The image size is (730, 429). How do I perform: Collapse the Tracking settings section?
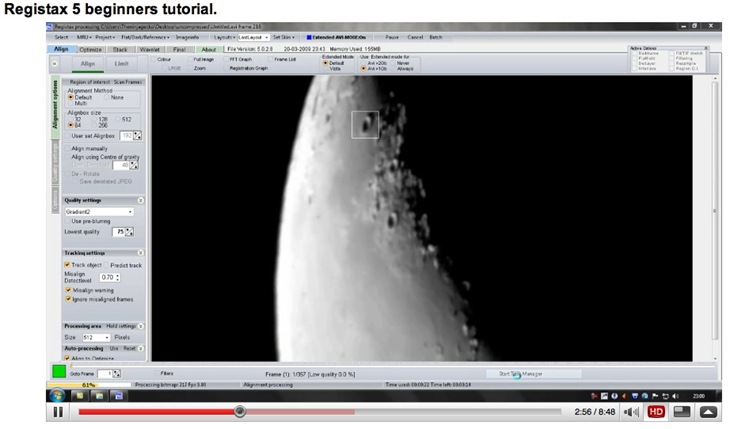(141, 253)
